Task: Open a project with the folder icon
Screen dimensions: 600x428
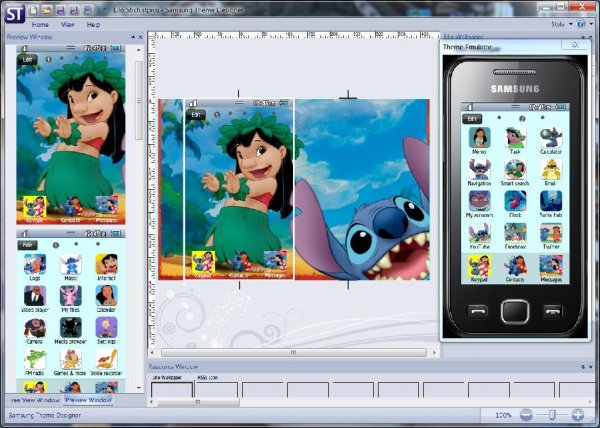Action: 47,10
